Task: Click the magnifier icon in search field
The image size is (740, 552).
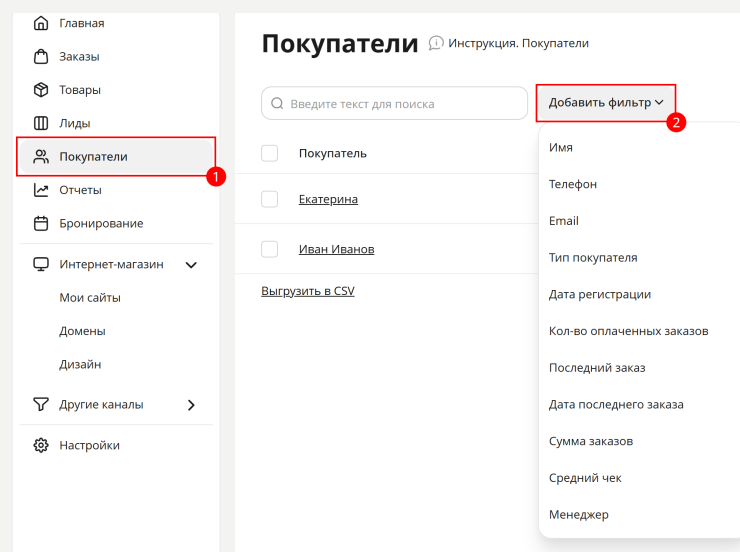Action: [x=278, y=103]
